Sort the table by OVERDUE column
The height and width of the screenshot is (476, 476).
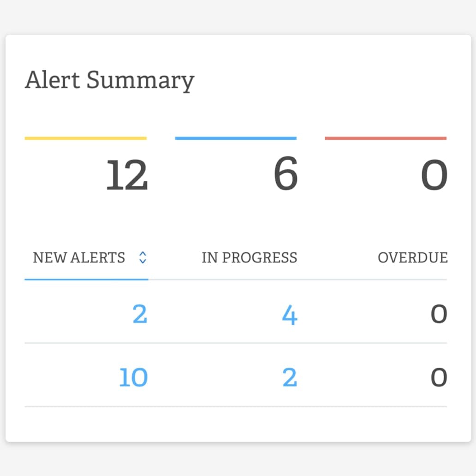coord(413,258)
